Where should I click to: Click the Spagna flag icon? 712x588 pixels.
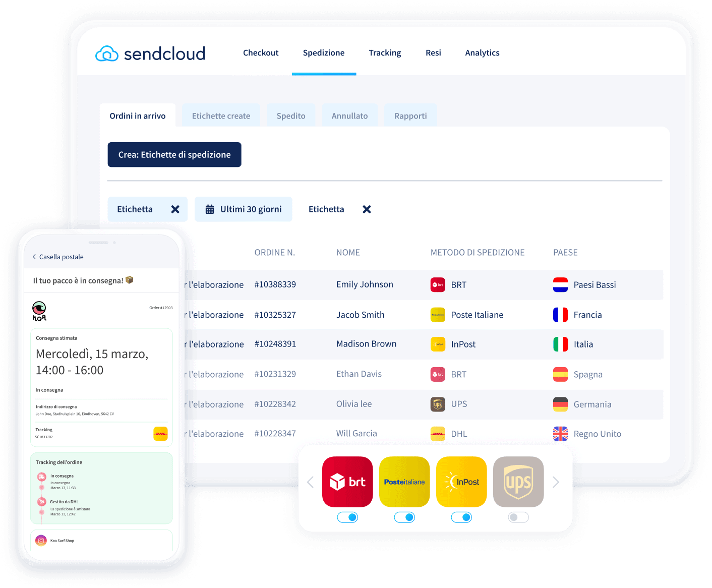[560, 374]
